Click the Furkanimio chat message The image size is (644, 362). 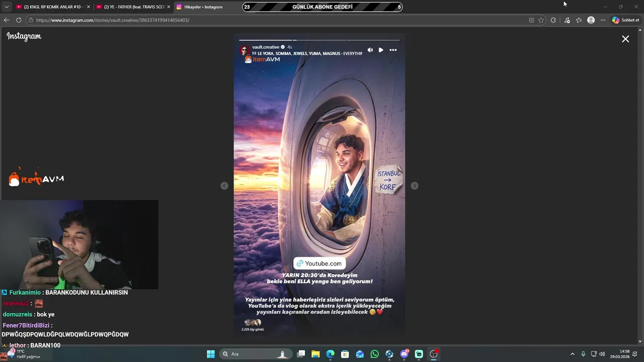(64, 292)
